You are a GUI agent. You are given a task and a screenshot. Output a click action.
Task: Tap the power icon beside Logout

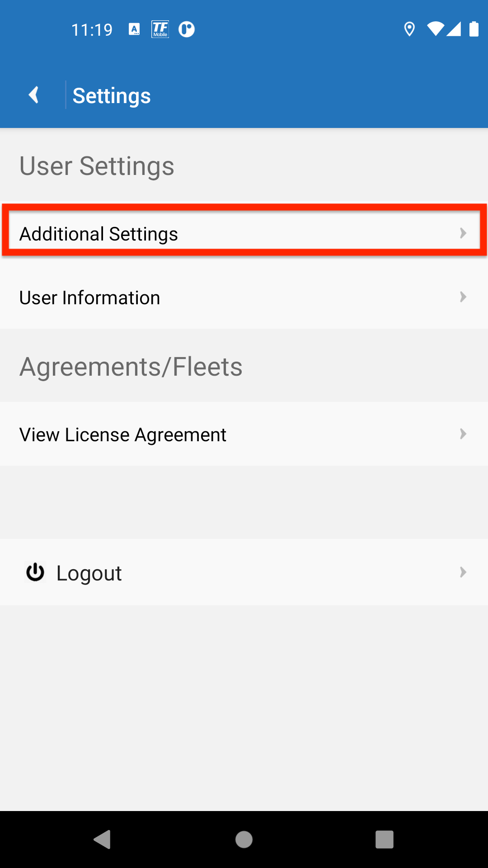point(35,572)
